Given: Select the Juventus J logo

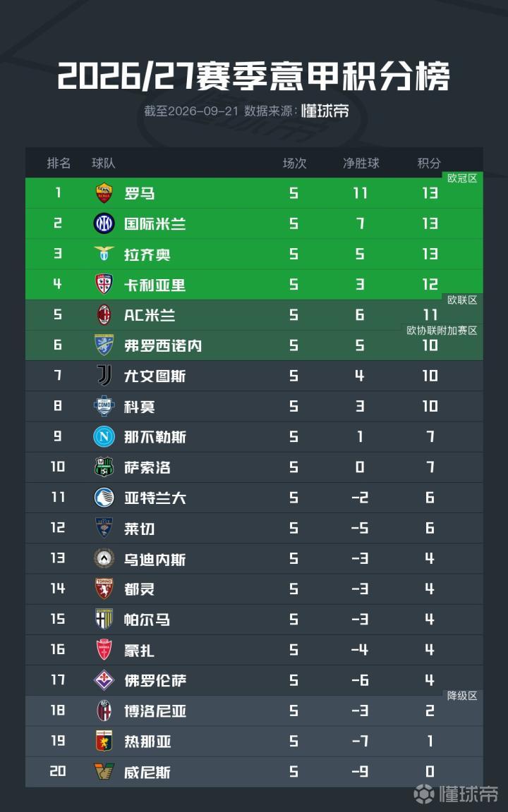Looking at the screenshot, I should click(x=104, y=376).
